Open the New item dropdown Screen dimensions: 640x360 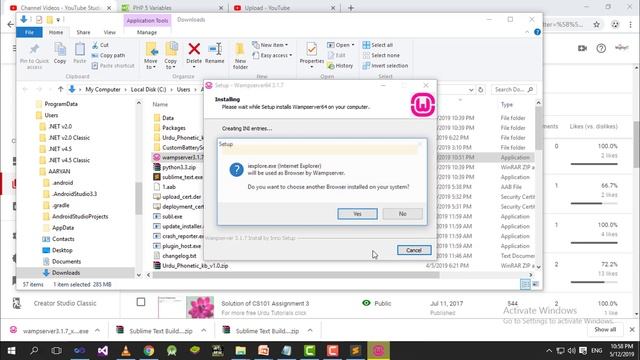[270, 45]
